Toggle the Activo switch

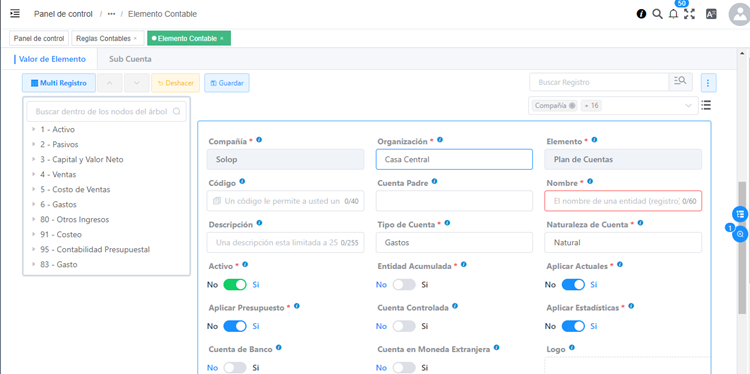[x=235, y=285]
